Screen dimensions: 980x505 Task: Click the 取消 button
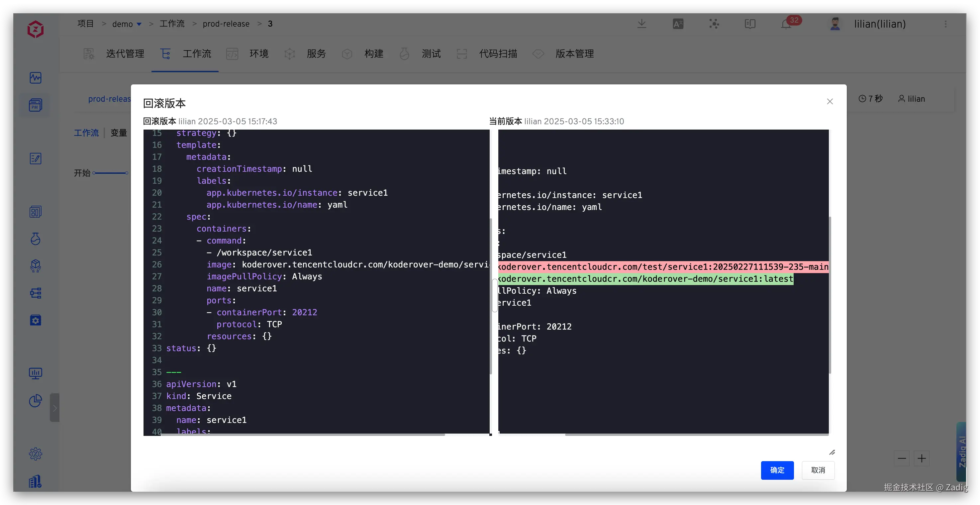tap(818, 470)
